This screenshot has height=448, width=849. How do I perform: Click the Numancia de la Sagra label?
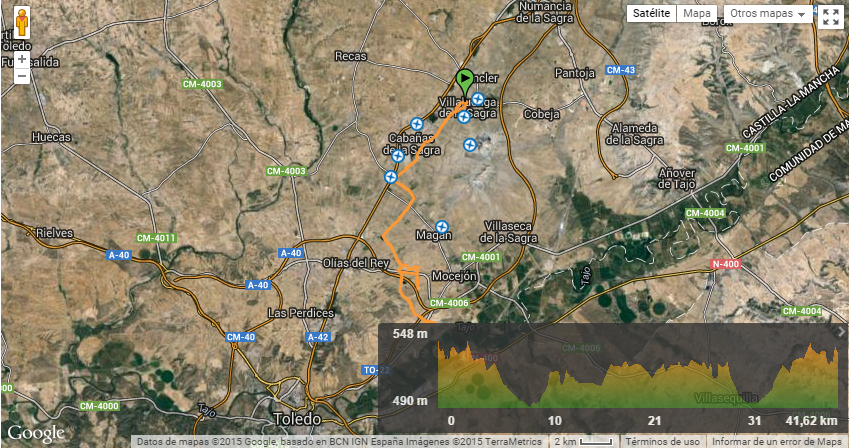coord(545,11)
